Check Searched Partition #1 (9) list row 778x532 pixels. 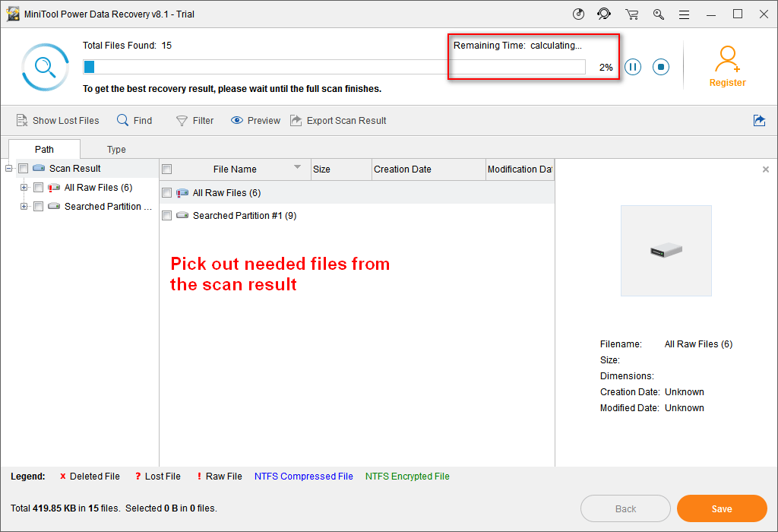(167, 215)
